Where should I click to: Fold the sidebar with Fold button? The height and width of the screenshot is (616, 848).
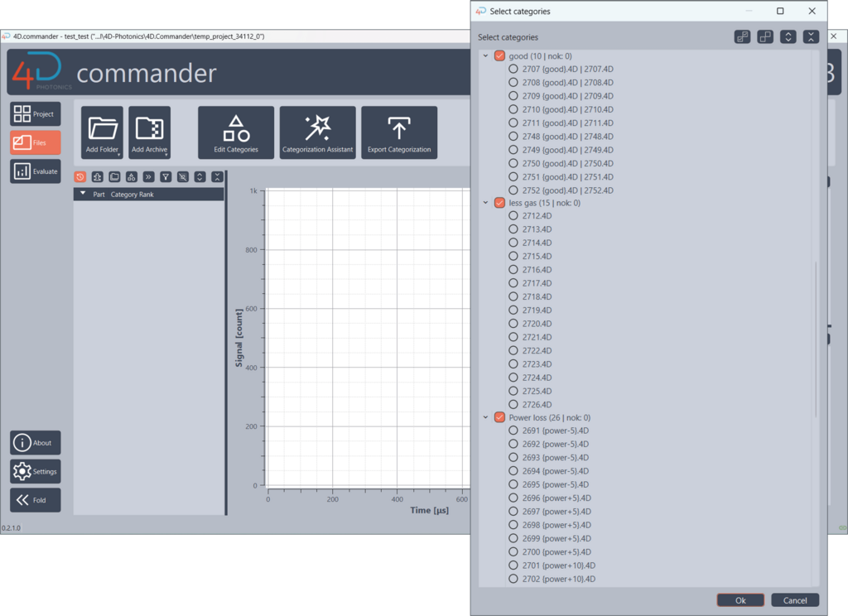point(35,500)
